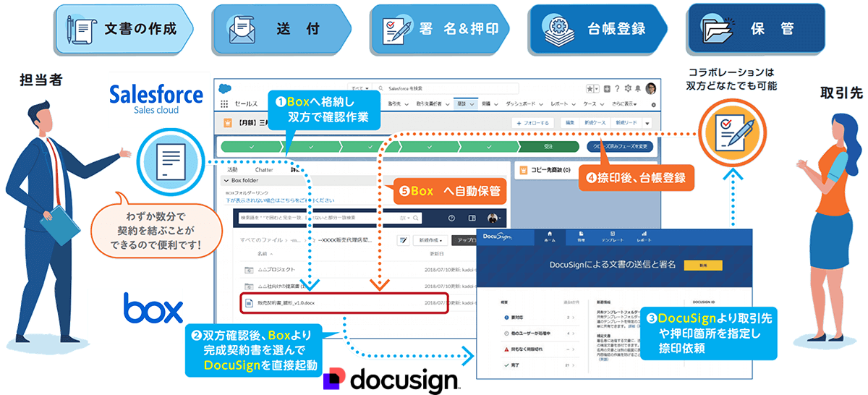Expand the 取引先責任者 tab chevron
The height and width of the screenshot is (395, 868).
tap(448, 104)
